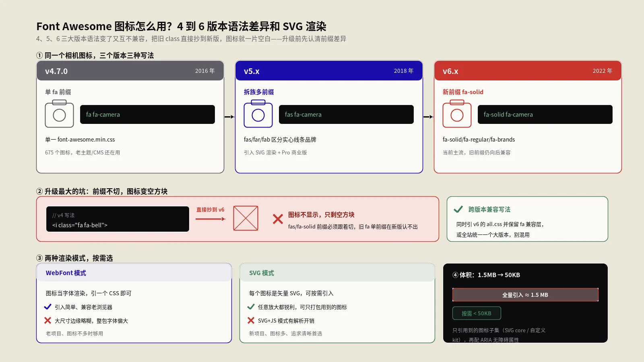Click the blue checkmark beside 引入简单、兼容老浏览器
644x362 pixels.
pos(47,307)
